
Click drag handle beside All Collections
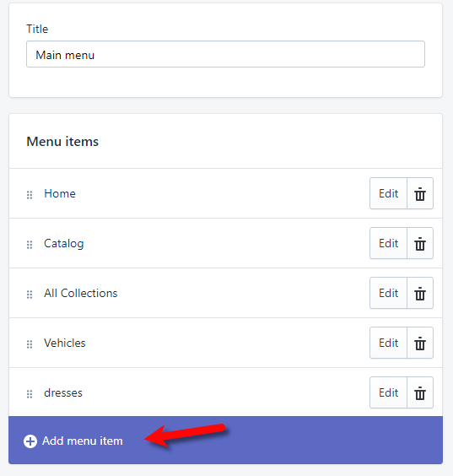[30, 295]
